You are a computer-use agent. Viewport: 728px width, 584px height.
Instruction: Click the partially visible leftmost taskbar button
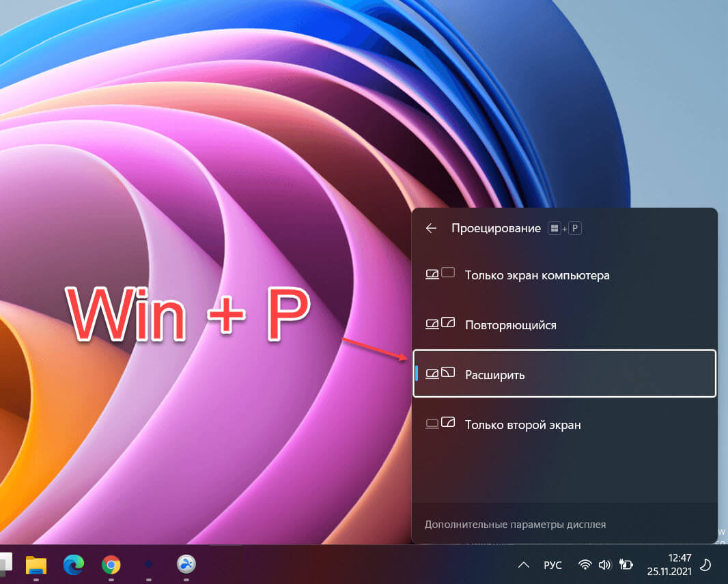click(5, 563)
